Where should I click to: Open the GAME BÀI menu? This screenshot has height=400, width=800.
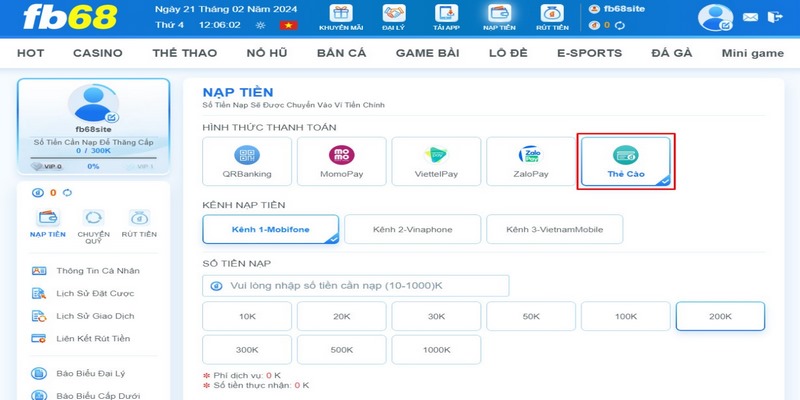428,53
